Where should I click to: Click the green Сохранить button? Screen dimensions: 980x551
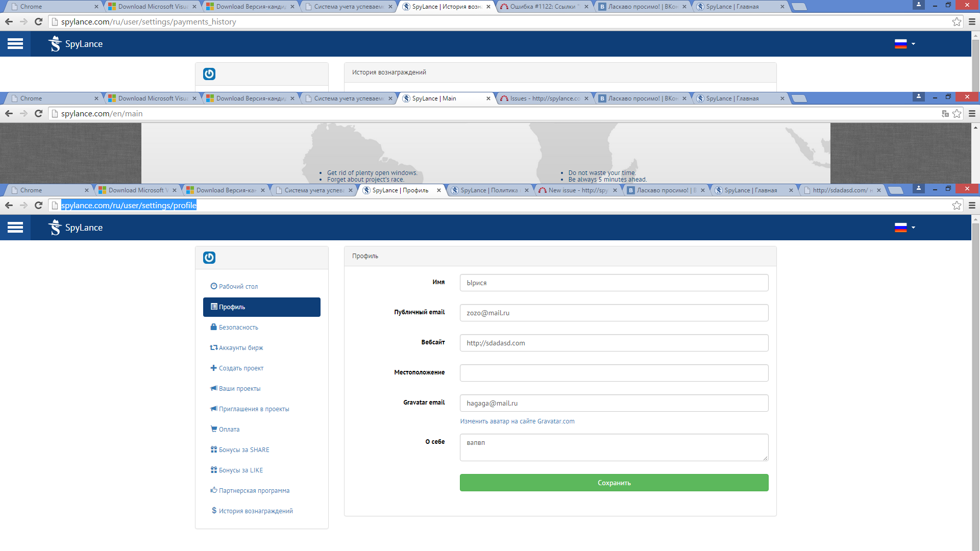pyautogui.click(x=614, y=483)
